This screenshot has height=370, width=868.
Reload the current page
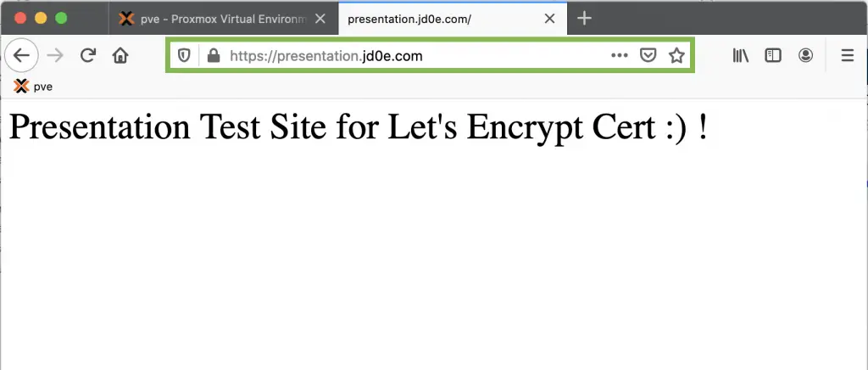[88, 55]
